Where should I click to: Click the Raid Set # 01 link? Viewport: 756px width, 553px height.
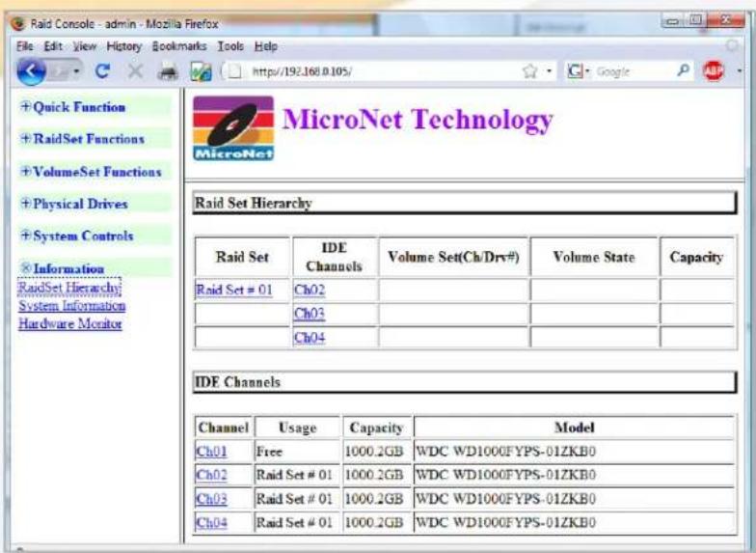click(x=234, y=290)
